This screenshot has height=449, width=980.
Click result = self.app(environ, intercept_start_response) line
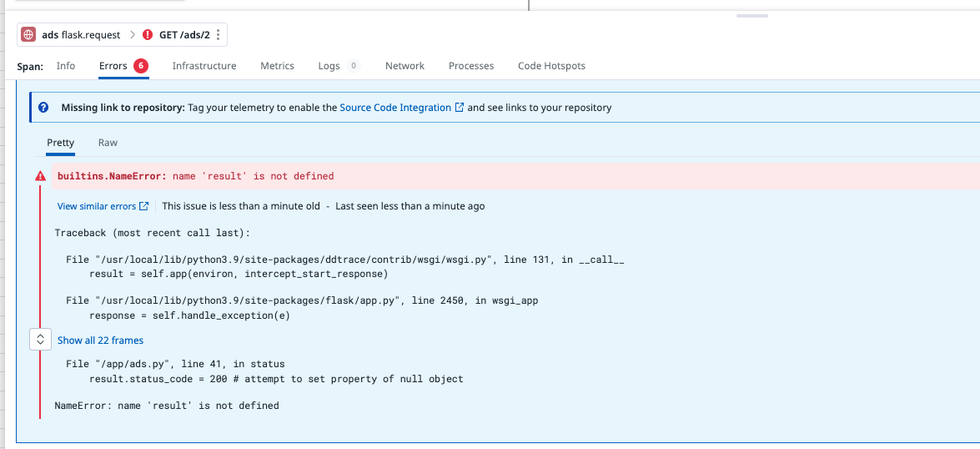pyautogui.click(x=239, y=274)
